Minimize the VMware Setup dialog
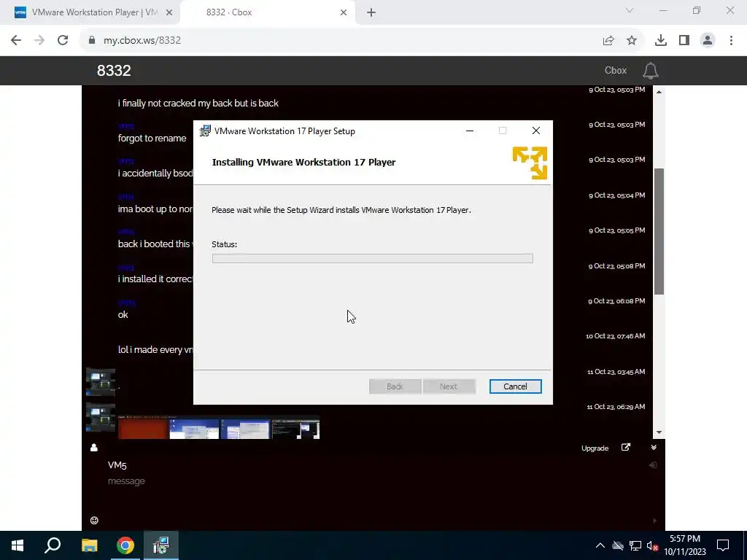 point(470,131)
